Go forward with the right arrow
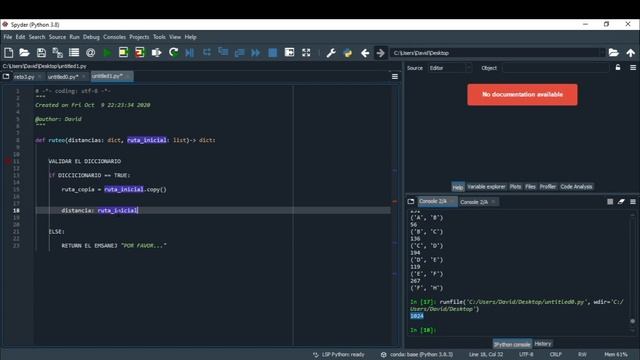640x360 pixels. point(380,53)
